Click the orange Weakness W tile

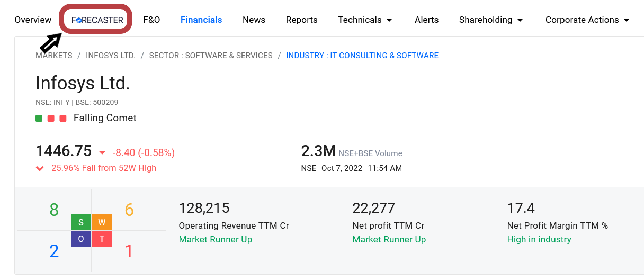[102, 222]
